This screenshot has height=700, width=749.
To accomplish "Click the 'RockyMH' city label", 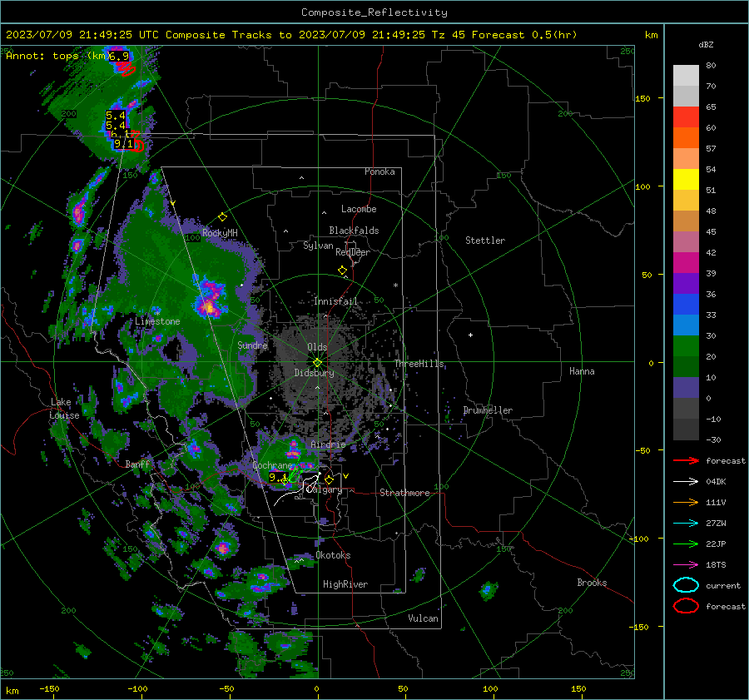I will [x=220, y=233].
